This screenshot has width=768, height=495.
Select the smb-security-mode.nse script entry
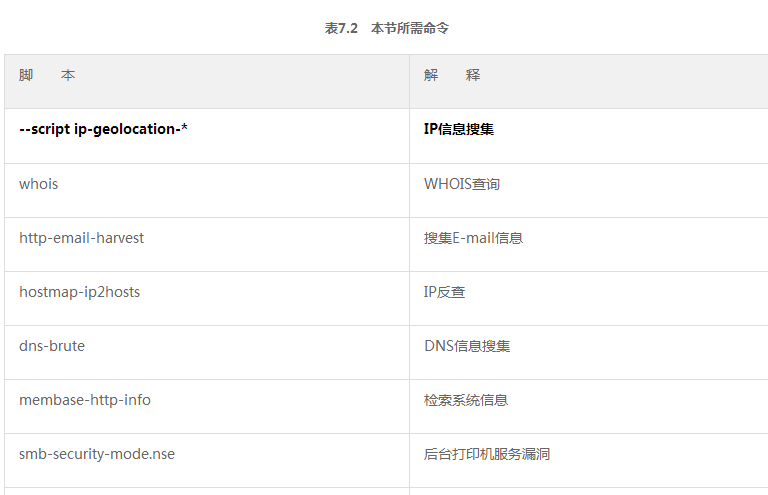click(x=97, y=454)
